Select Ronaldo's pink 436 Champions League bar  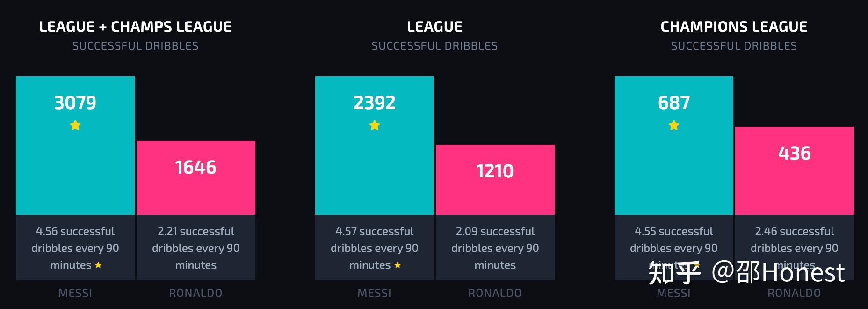coord(795,171)
